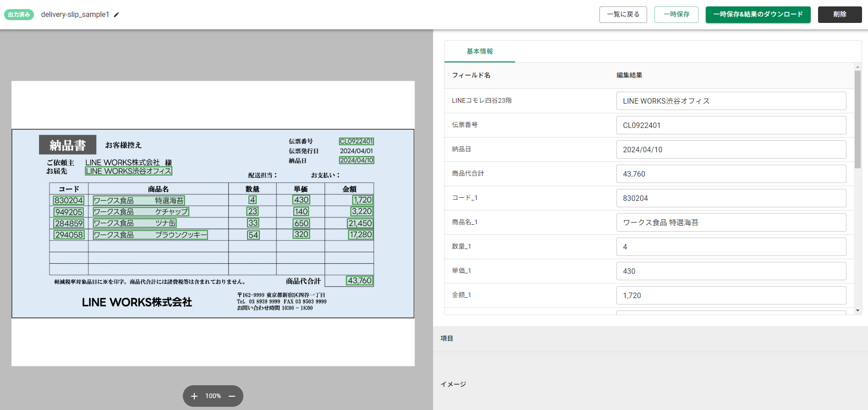Go back using 一覧に戻る button
Image resolution: width=868 pixels, height=410 pixels.
point(623,15)
